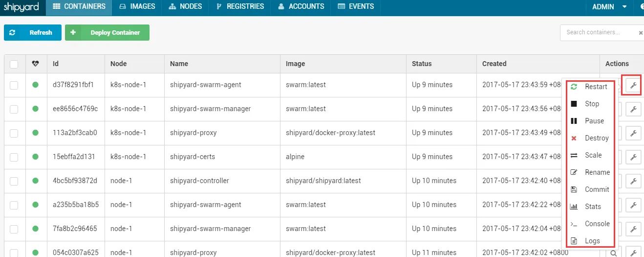
Task: Click the shipyard logo
Action: point(21,7)
